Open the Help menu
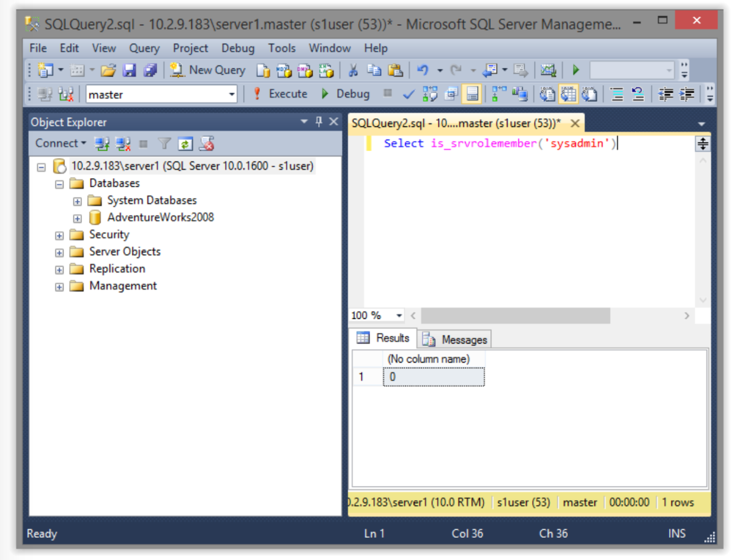The image size is (740, 560). coord(376,48)
